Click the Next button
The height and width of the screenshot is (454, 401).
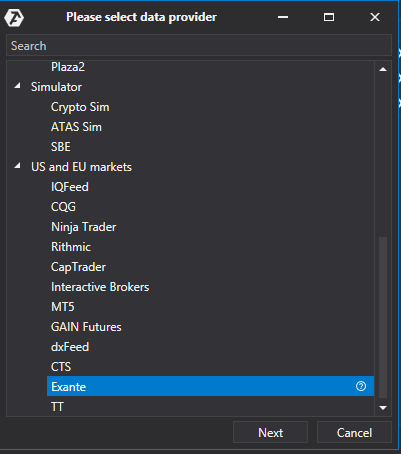coord(270,432)
